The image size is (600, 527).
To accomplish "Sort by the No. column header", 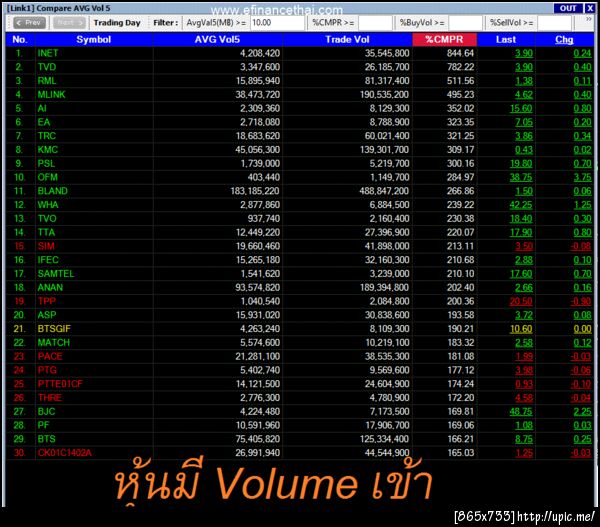I will coord(20,40).
